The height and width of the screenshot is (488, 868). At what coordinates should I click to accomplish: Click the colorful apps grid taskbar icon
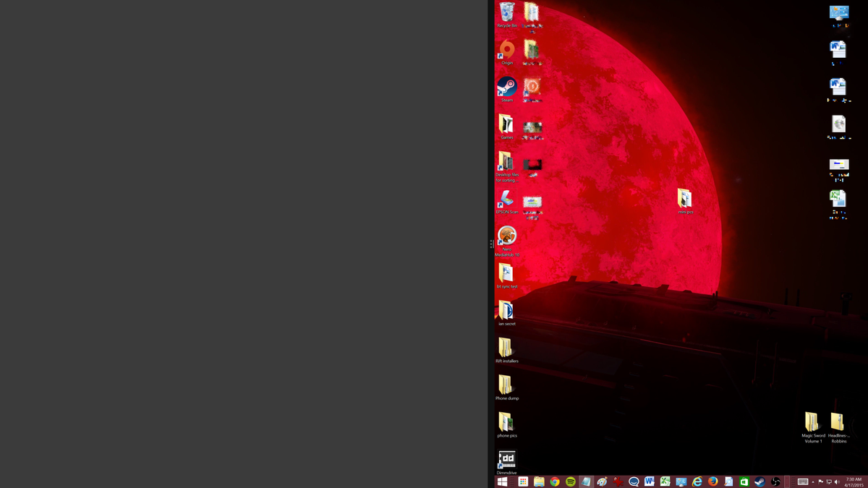(523, 481)
